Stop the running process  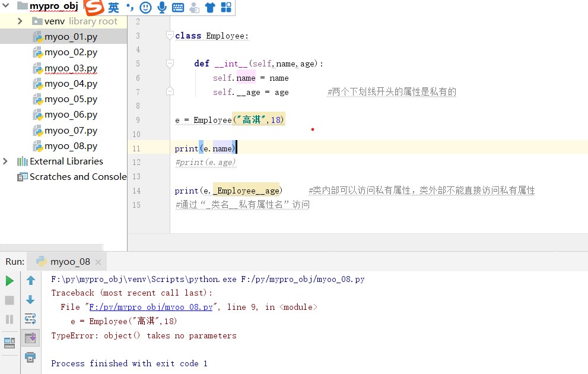(x=9, y=300)
